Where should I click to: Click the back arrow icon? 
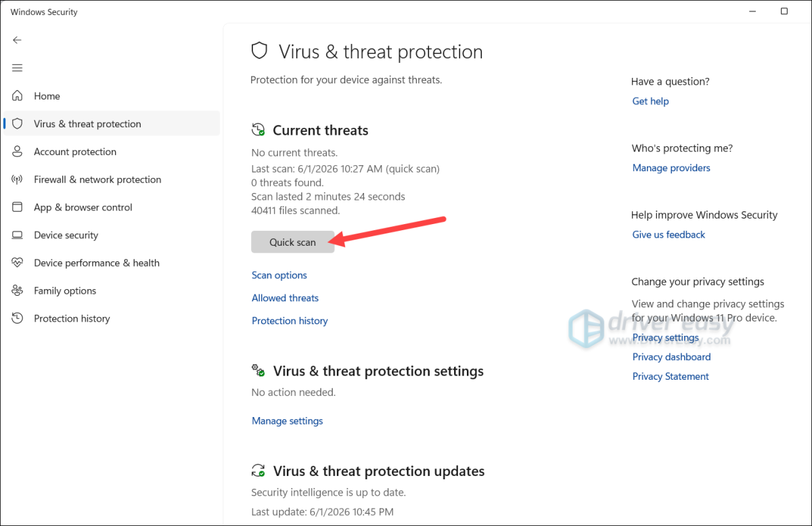click(17, 40)
